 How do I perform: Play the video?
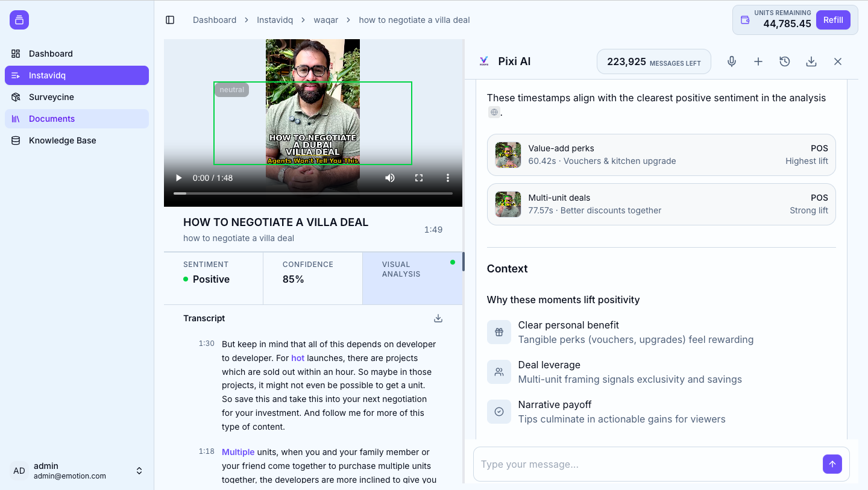(x=178, y=178)
